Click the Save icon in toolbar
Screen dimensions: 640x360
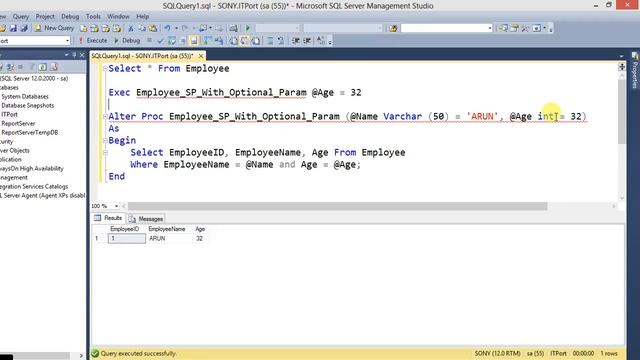(13, 28)
